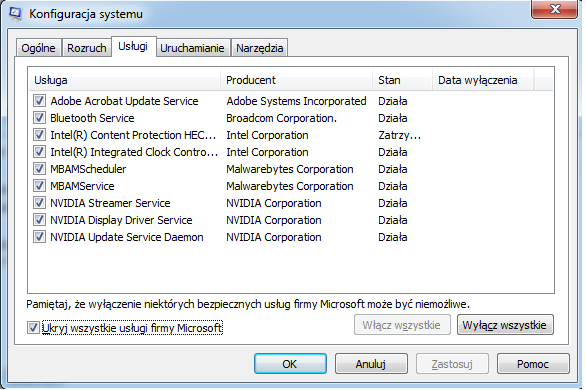
Task: Click the Konfiguracja systemu title bar icon
Action: [x=15, y=13]
